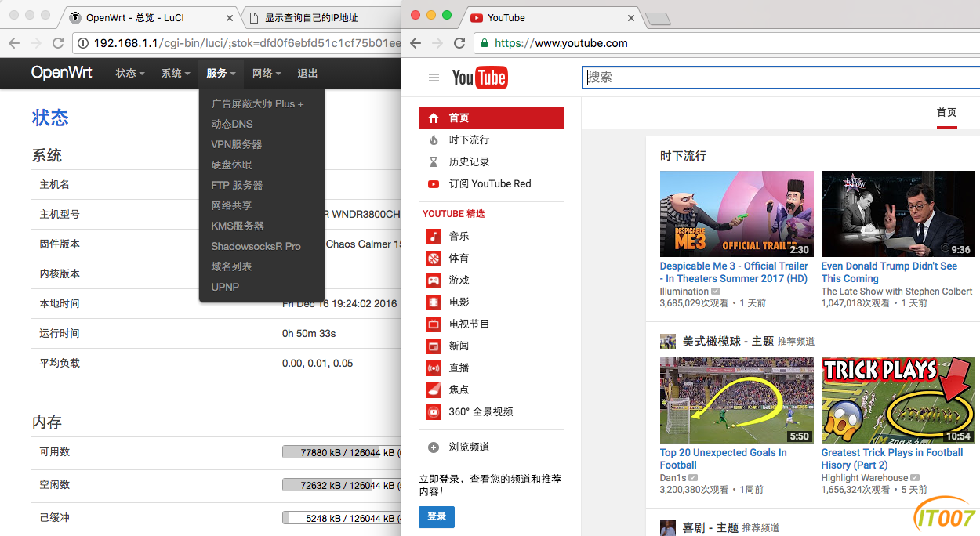Click the YouTube address bar URL
The image size is (980, 536).
pos(561,43)
